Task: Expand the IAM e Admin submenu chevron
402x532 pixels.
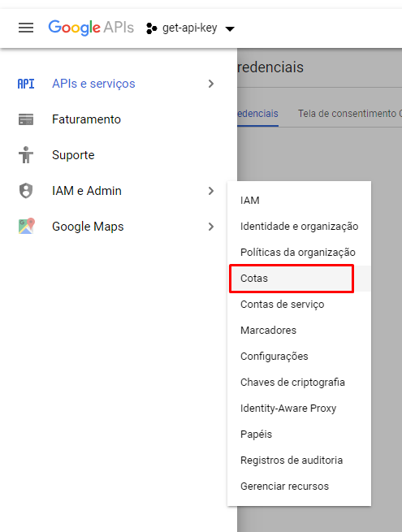Action: [211, 191]
